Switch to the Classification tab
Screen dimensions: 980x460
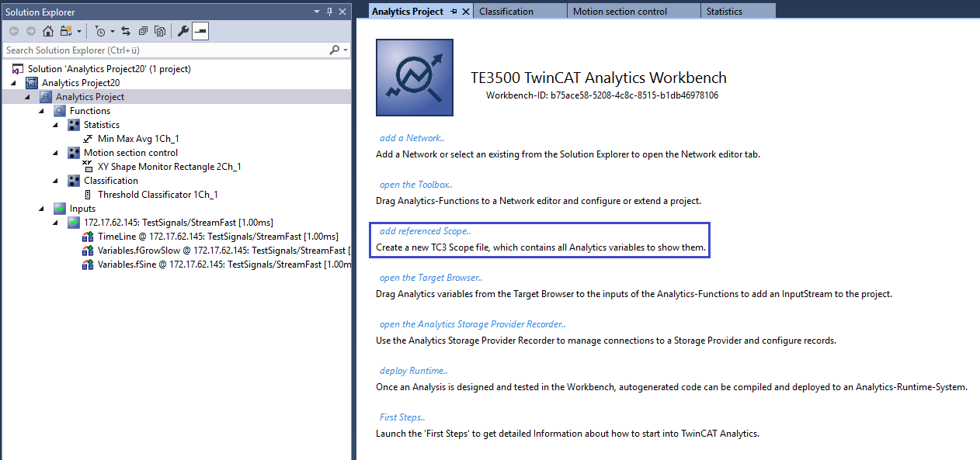pos(519,12)
